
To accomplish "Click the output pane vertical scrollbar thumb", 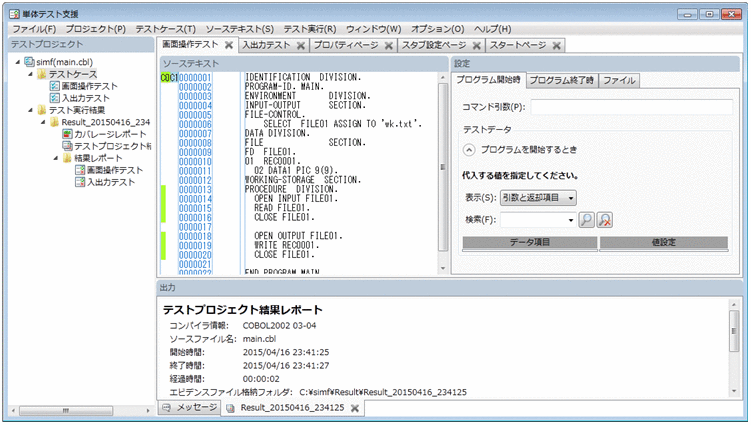I will click(x=734, y=331).
